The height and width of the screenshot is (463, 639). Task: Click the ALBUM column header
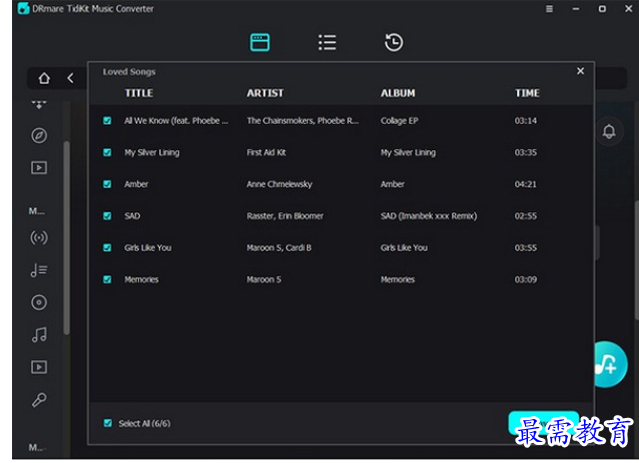(398, 93)
